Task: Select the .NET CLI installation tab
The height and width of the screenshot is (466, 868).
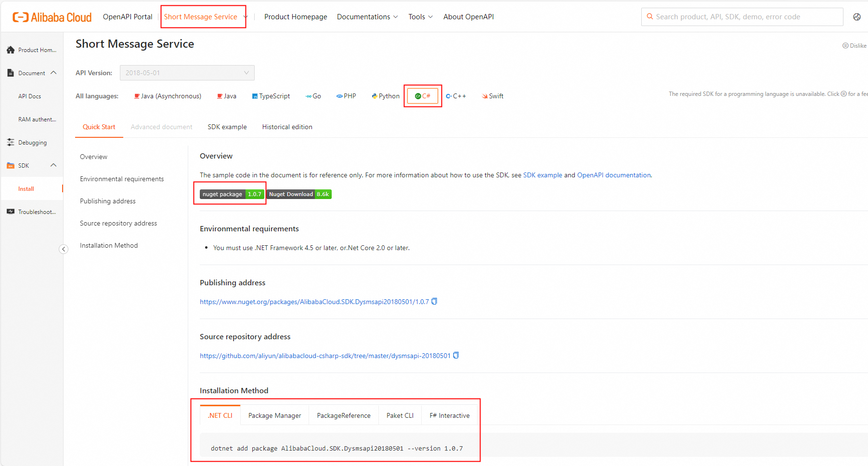Action: [220, 415]
